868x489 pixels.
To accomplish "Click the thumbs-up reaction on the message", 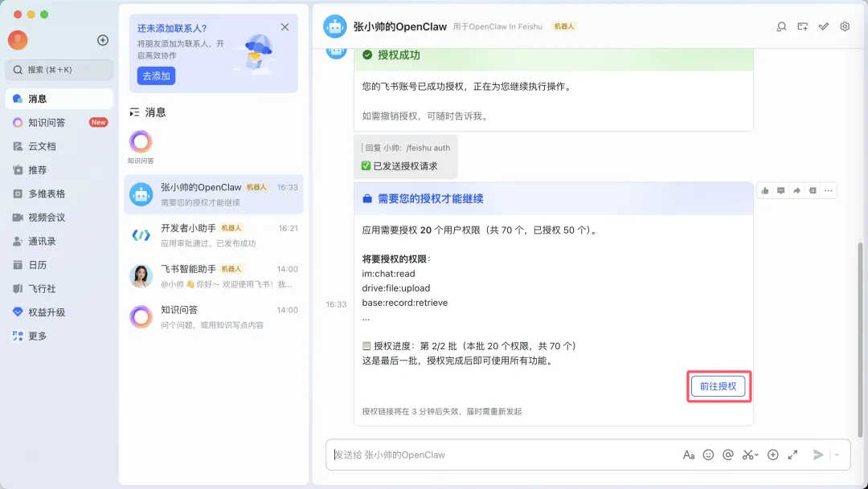I will tap(765, 191).
